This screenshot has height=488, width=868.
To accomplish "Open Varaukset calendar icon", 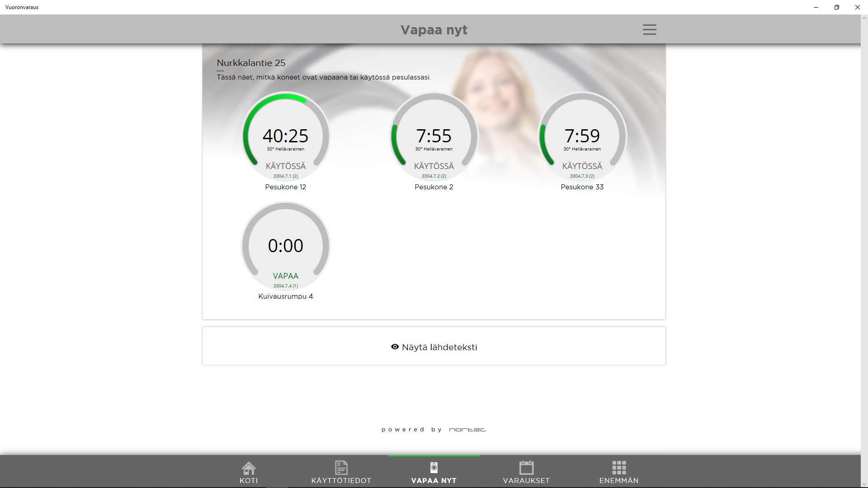I will point(526,468).
